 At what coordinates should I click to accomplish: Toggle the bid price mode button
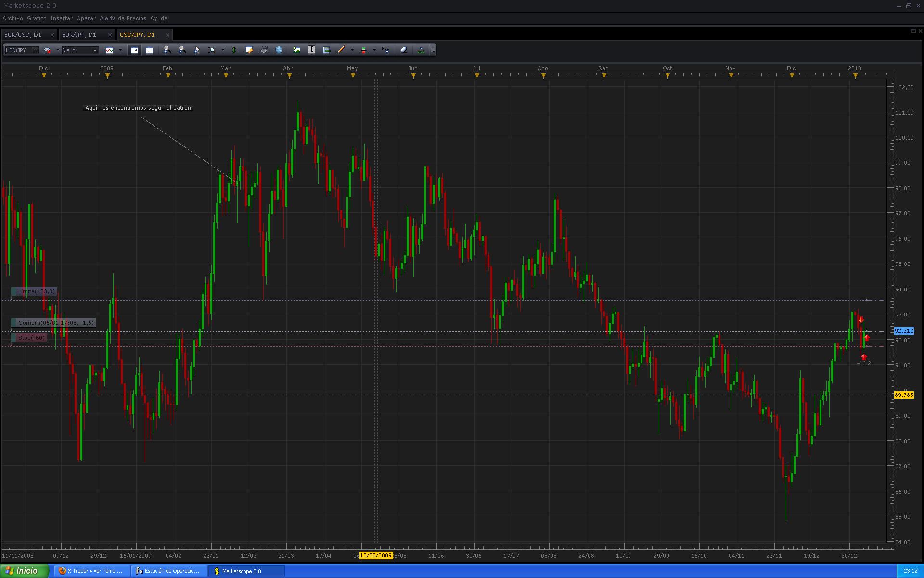(x=134, y=50)
